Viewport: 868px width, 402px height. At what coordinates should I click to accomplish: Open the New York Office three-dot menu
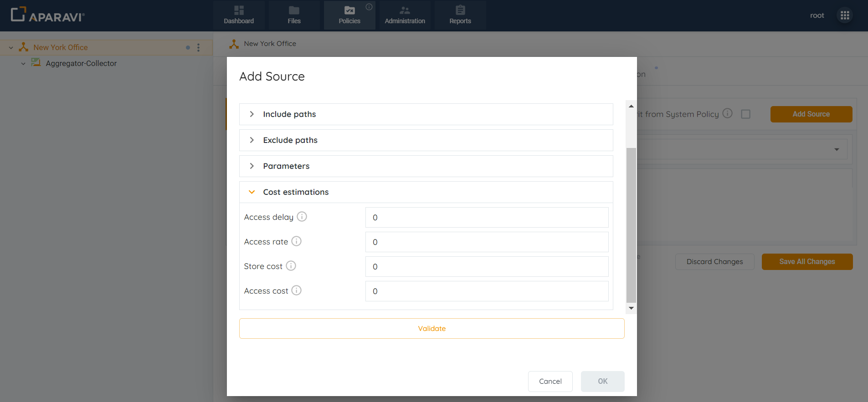coord(198,47)
